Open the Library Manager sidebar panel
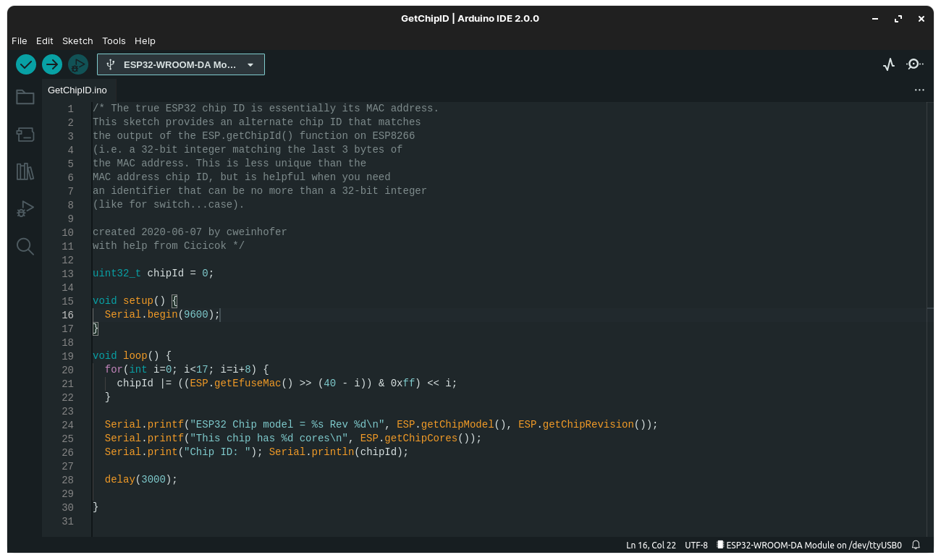This screenshot has height=560, width=941. (25, 171)
